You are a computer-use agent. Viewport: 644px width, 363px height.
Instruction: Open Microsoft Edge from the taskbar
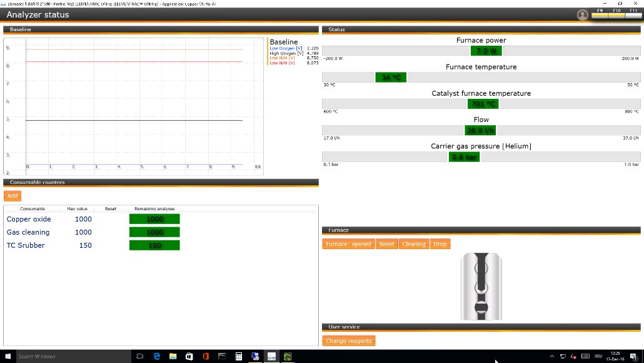pyautogui.click(x=157, y=356)
